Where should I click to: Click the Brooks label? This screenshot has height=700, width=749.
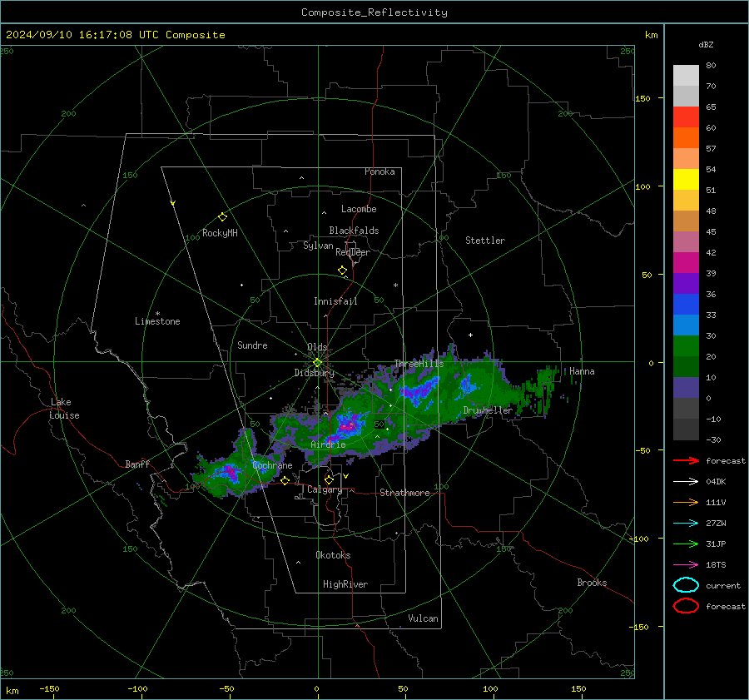pos(592,583)
